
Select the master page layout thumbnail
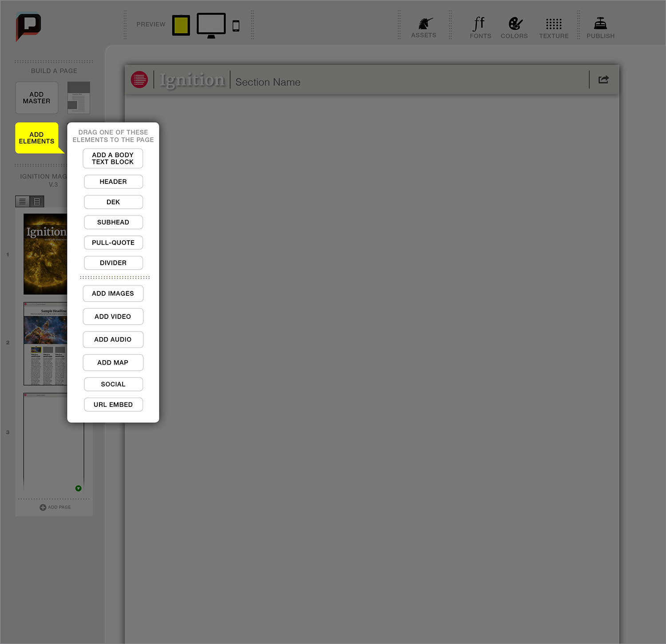79,98
